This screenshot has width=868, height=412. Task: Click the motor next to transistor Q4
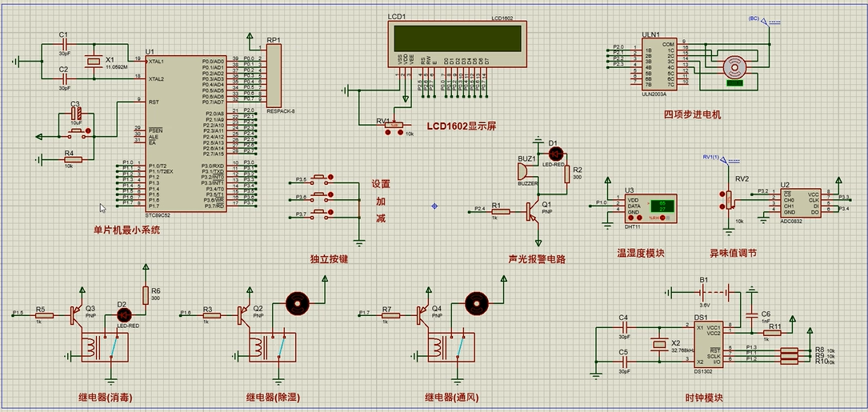[476, 302]
